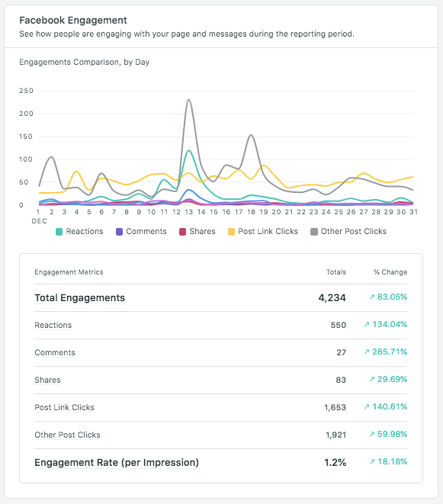The height and width of the screenshot is (504, 443).
Task: Click Engagement Rate (per Impression) label
Action: coord(117,463)
